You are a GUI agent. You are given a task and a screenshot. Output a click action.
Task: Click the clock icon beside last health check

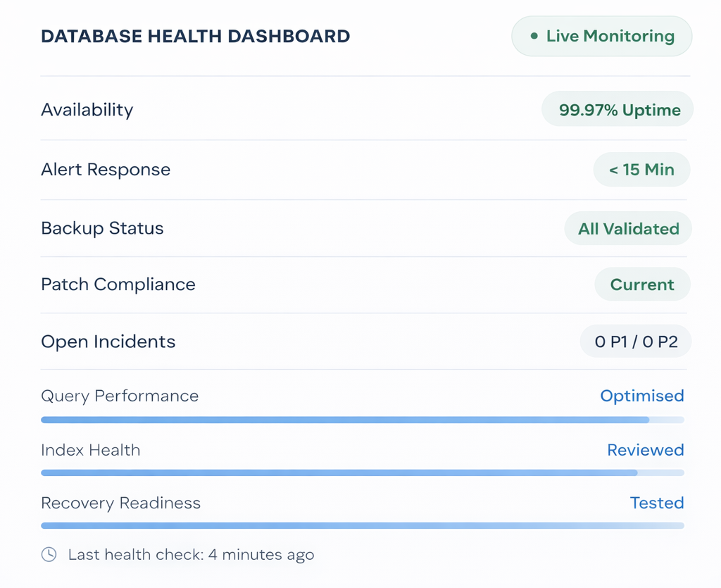point(49,554)
